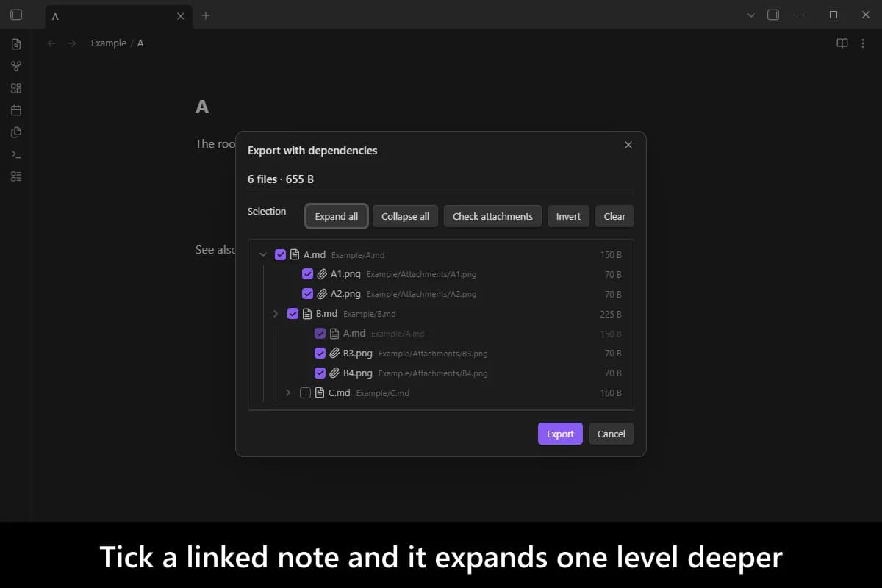The height and width of the screenshot is (588, 882).
Task: Click the A2.png attachment paperclip icon
Action: [322, 294]
